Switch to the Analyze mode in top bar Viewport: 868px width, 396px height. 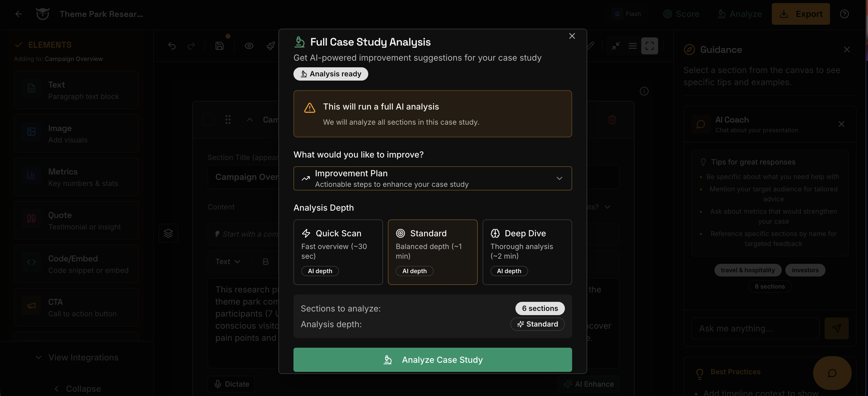(740, 14)
